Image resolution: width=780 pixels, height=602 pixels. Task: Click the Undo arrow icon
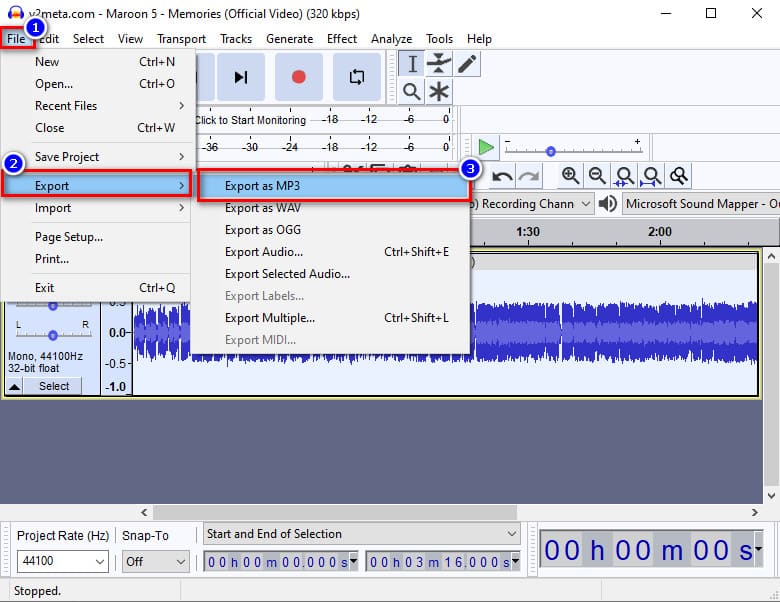[x=502, y=176]
